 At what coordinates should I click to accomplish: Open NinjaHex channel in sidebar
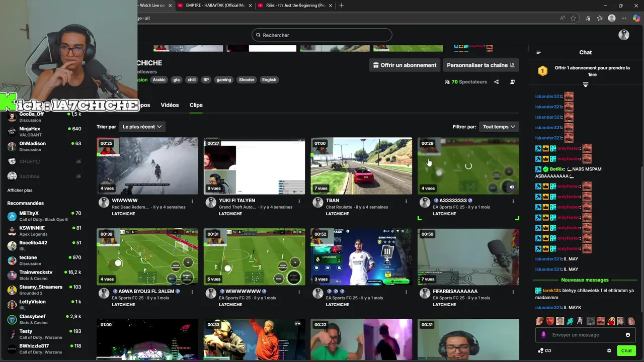tap(44, 132)
